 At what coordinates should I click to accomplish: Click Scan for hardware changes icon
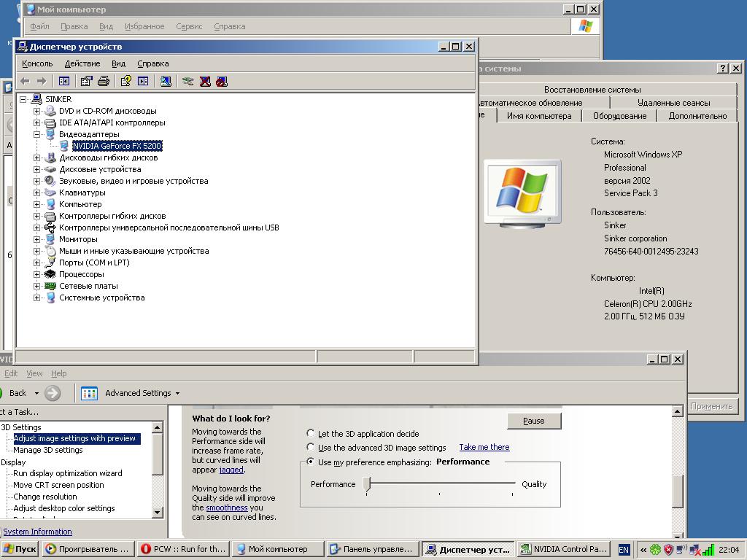(x=166, y=82)
